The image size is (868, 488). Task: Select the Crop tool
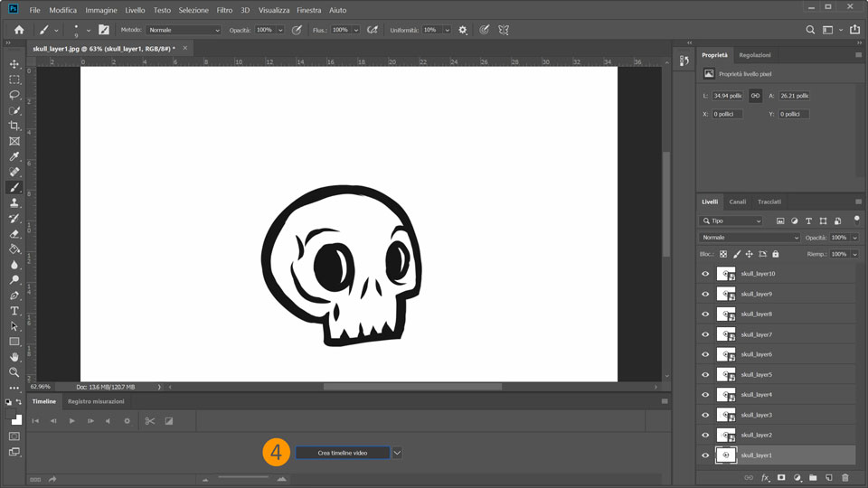[x=14, y=126]
